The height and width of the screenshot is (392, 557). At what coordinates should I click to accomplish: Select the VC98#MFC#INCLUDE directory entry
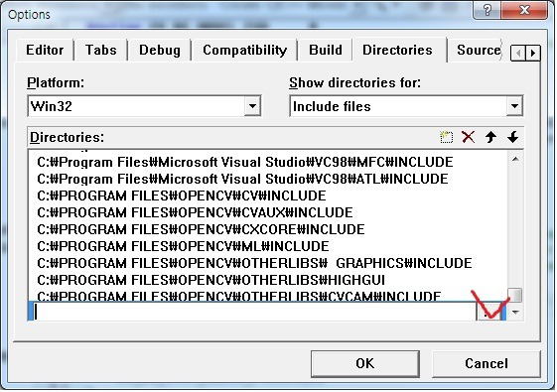[x=245, y=163]
